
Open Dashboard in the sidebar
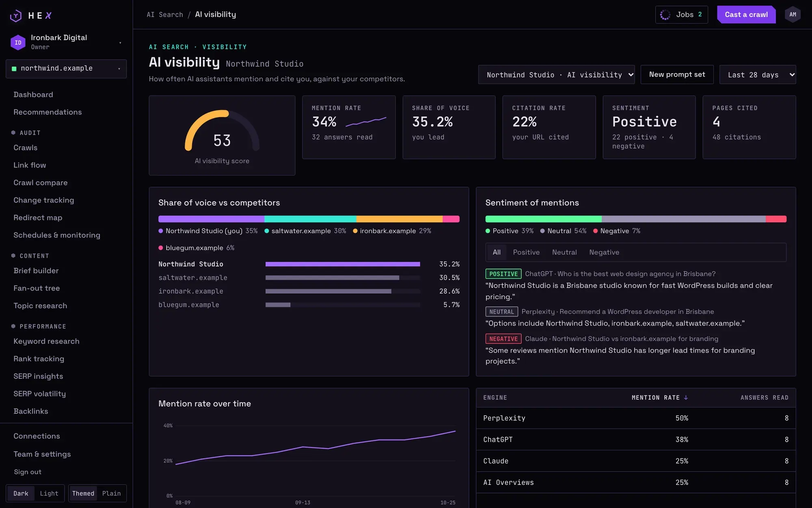pyautogui.click(x=33, y=95)
